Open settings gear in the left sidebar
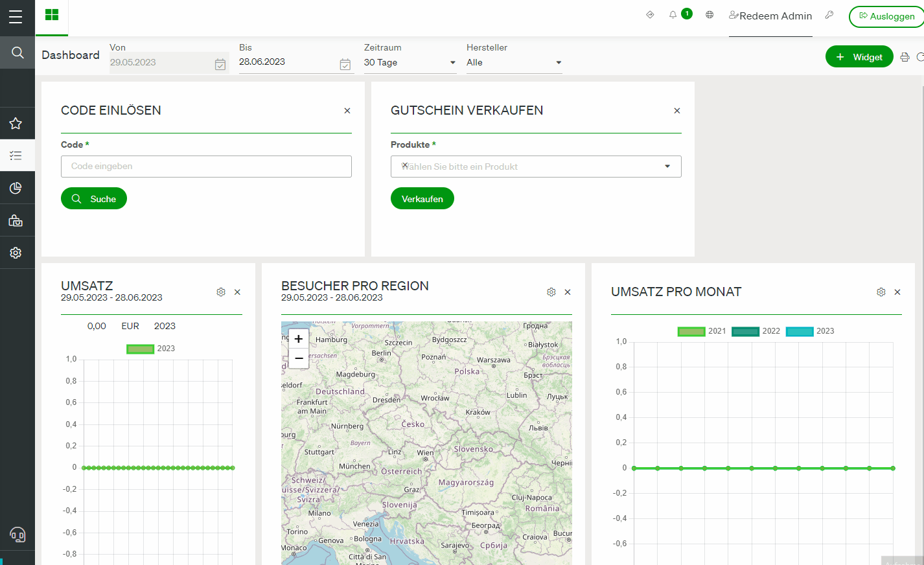The width and height of the screenshot is (924, 565). 16,253
